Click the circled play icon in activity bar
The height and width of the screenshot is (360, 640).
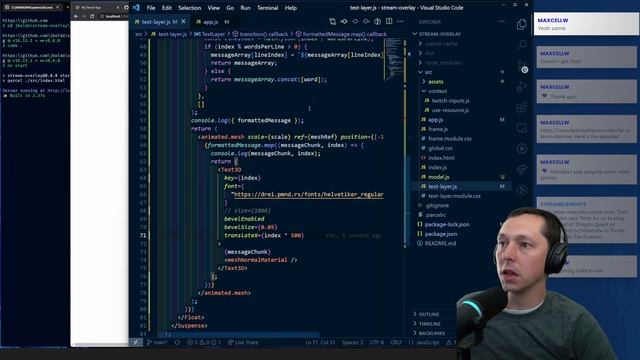[521, 149]
